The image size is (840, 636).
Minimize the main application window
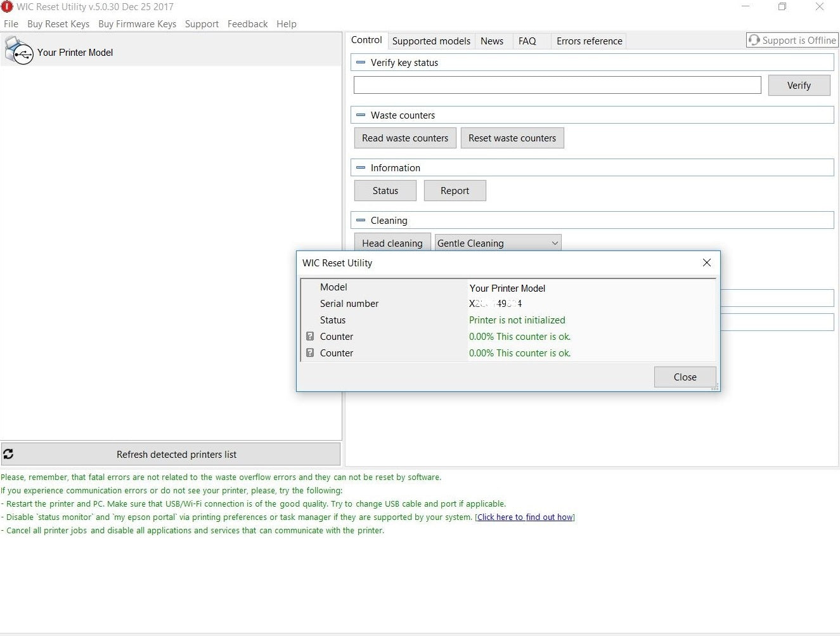pyautogui.click(x=746, y=6)
